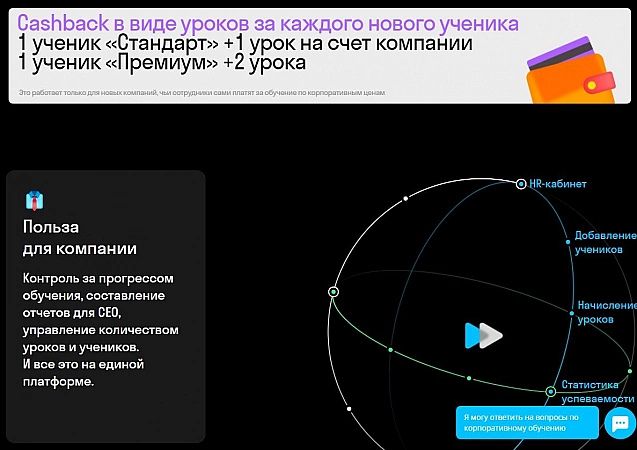The image size is (637, 450).
Task: Click the gift icon above Польза heading
Action: coord(35,199)
